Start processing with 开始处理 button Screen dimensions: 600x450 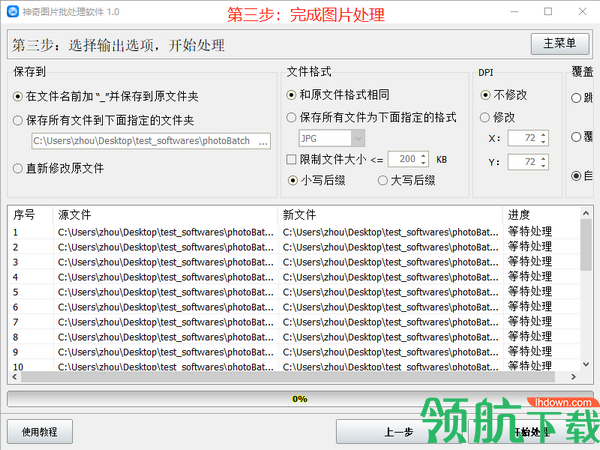531,432
